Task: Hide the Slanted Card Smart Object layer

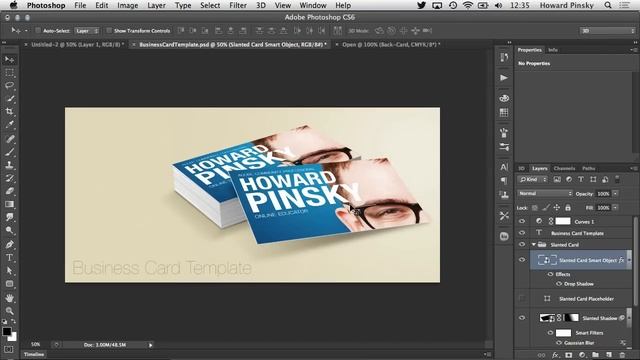Action: (x=522, y=260)
